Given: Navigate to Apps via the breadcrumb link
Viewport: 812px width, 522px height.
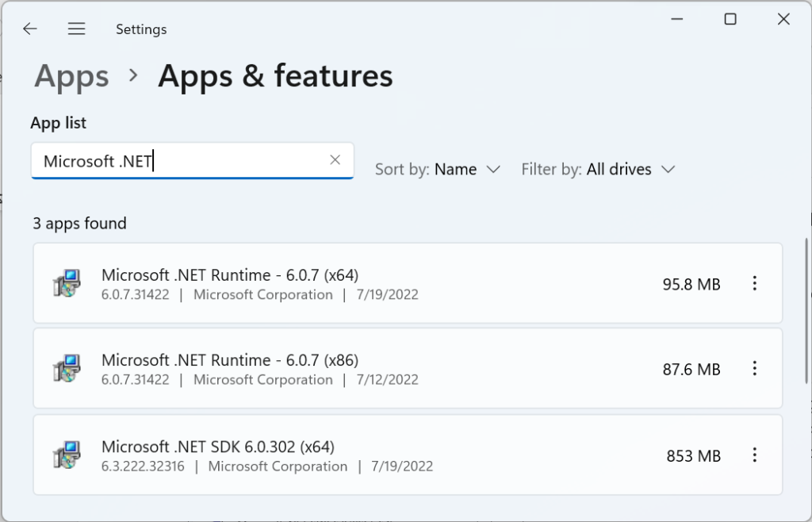Looking at the screenshot, I should click(x=71, y=76).
